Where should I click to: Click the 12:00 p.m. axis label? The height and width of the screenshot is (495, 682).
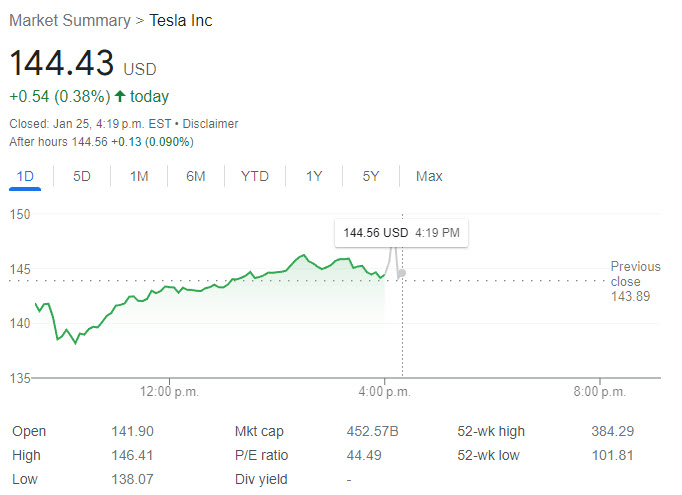pos(169,391)
